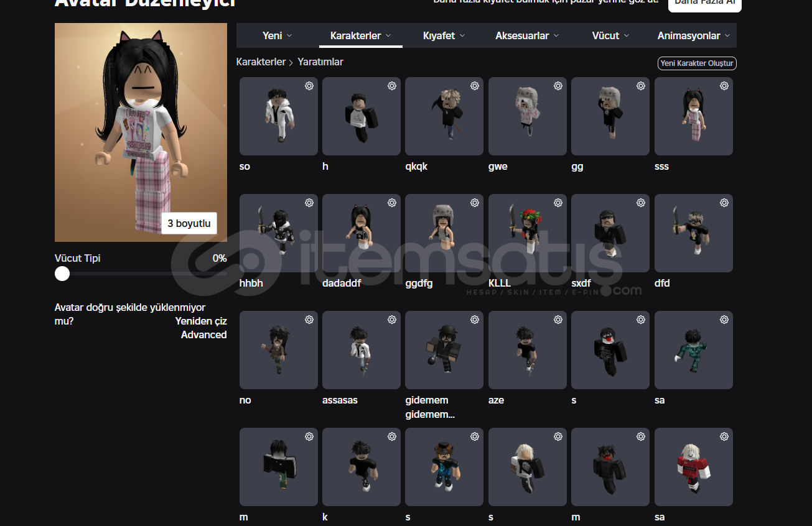812x526 pixels.
Task: Open gear options for the 'gg' character
Action: pos(641,86)
